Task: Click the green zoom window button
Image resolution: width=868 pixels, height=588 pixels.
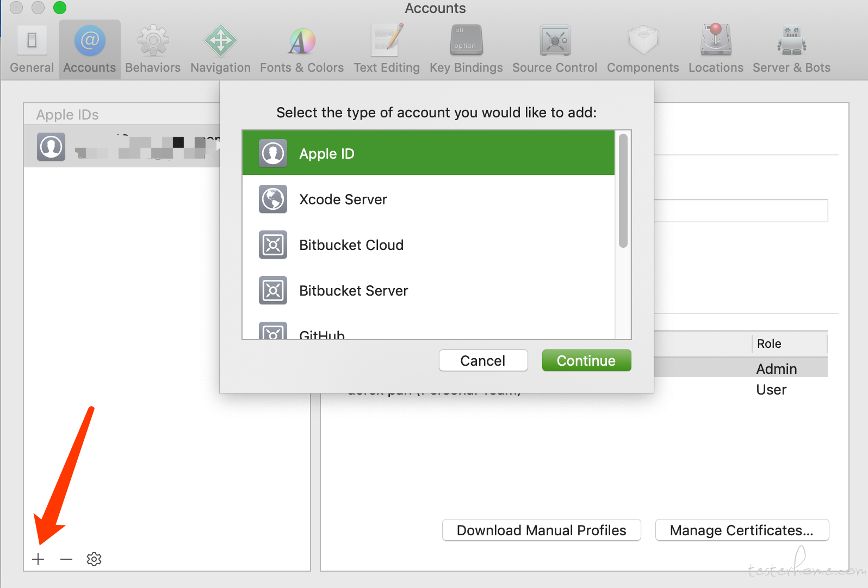Action: [x=60, y=8]
